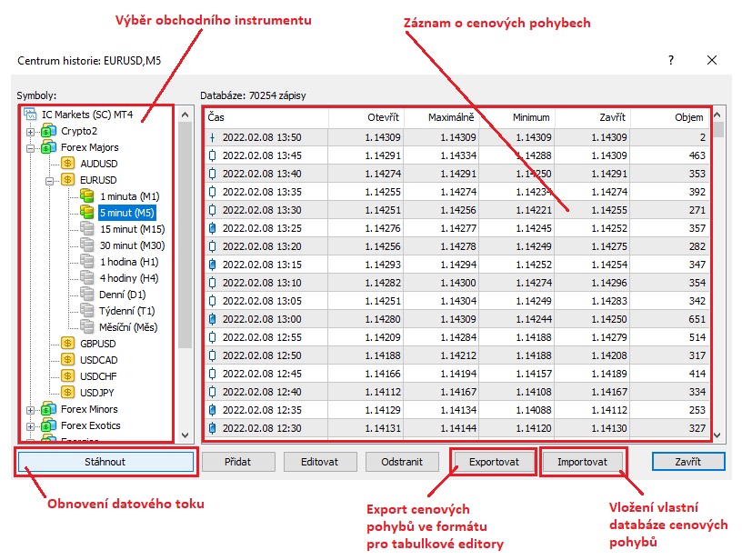Image resolution: width=742 pixels, height=560 pixels.
Task: Click the price table vertical scrollbar down arrow
Action: [717, 435]
